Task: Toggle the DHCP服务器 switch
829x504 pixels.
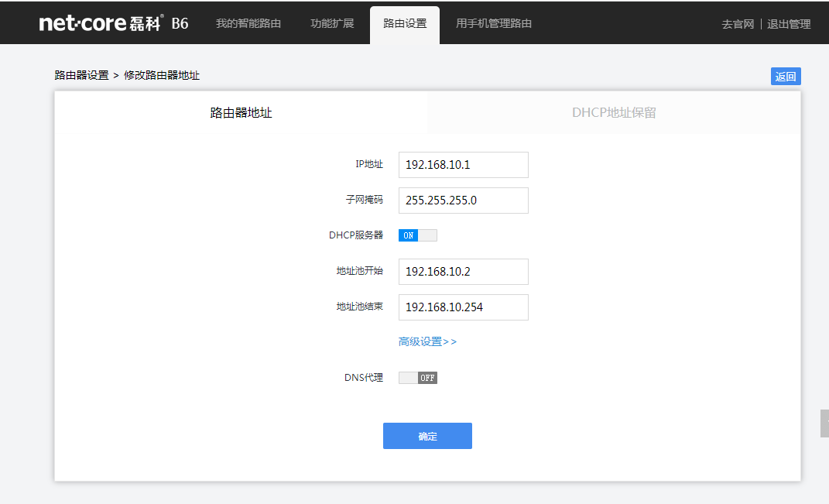Action: (418, 235)
